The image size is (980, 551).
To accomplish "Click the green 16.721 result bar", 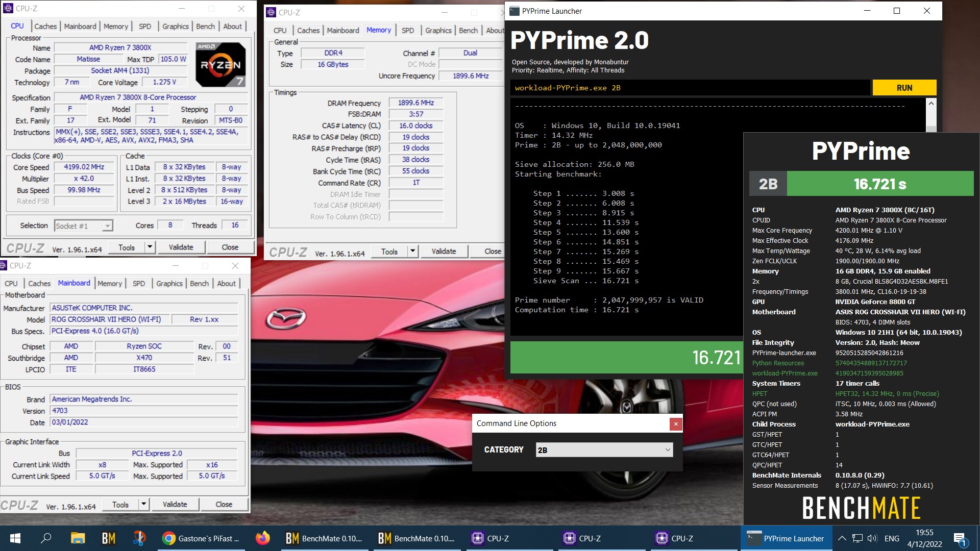I will (627, 357).
